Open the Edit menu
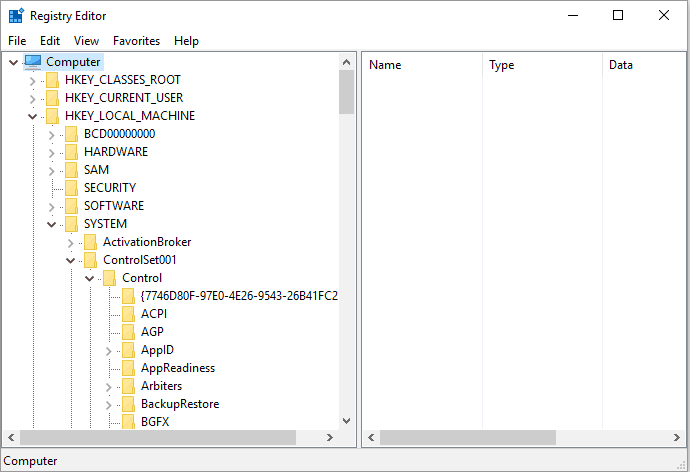 [50, 41]
